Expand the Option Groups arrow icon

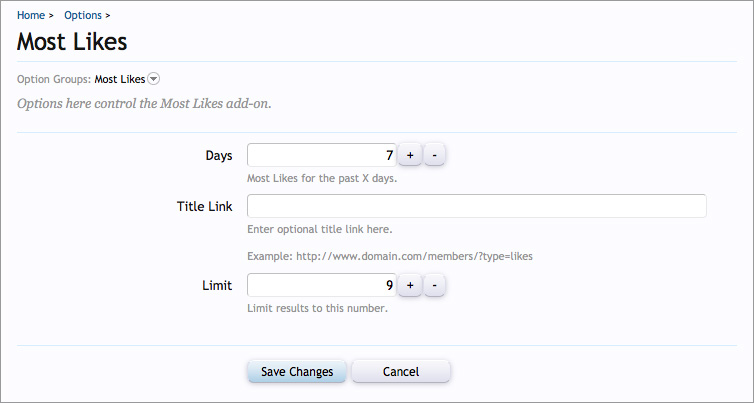coord(154,79)
